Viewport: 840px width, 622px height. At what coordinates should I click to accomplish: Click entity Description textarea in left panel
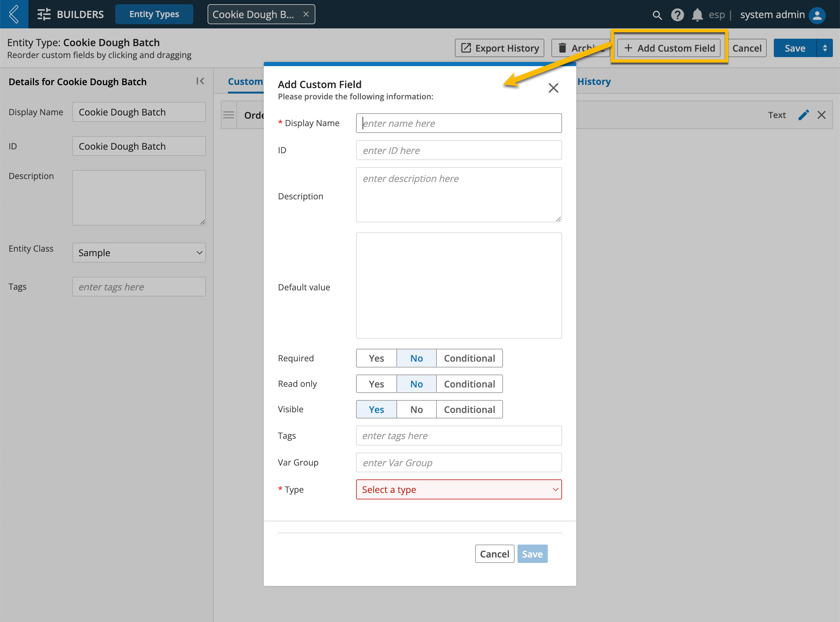click(139, 198)
